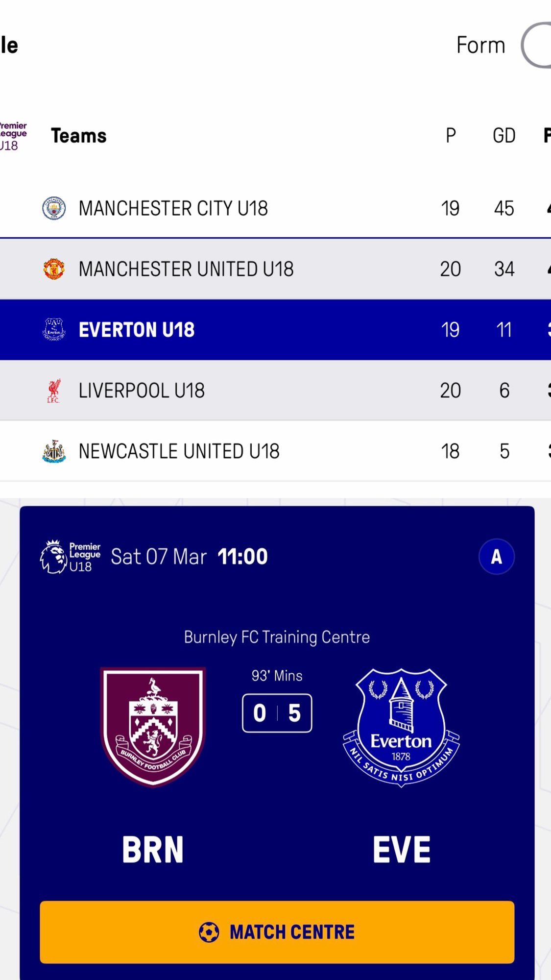Click the Burnley FC Training Centre venue text
Viewport: 551px width, 980px height.
pyautogui.click(x=277, y=637)
